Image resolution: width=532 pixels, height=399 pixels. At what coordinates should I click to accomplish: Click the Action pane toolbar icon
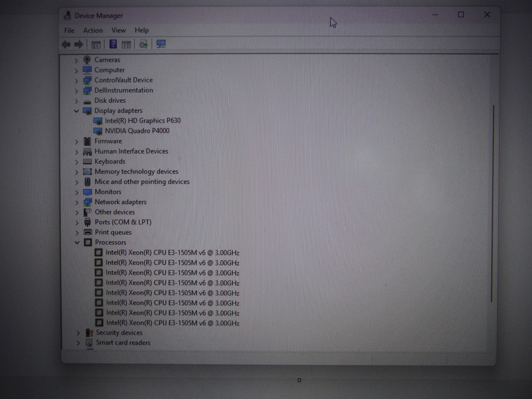pyautogui.click(x=126, y=44)
